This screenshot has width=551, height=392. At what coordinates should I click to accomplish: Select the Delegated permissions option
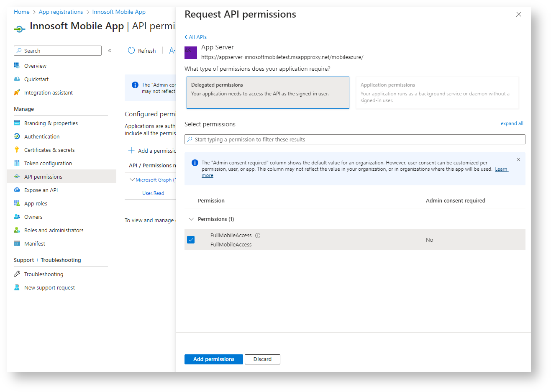pos(268,92)
